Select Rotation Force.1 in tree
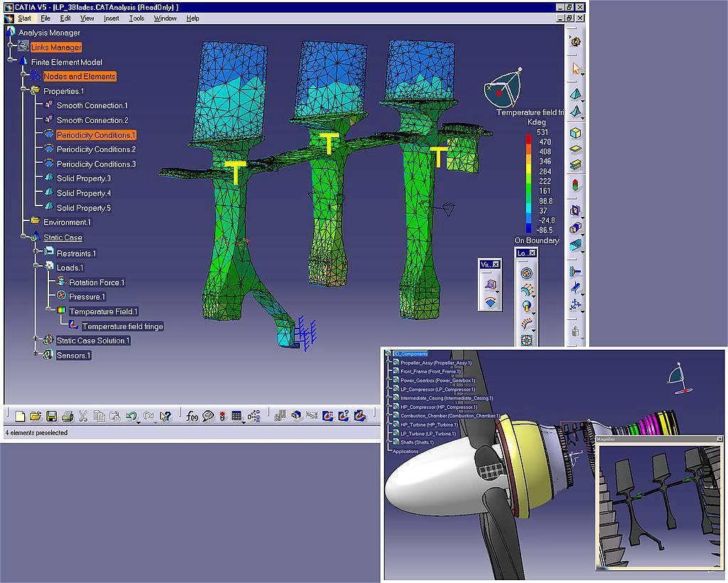Screen dimensions: 728x583 [x=97, y=282]
